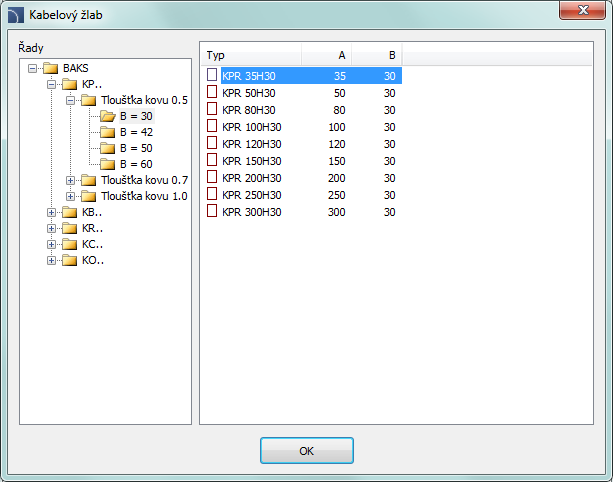Sort list by the B column header

(x=377, y=55)
